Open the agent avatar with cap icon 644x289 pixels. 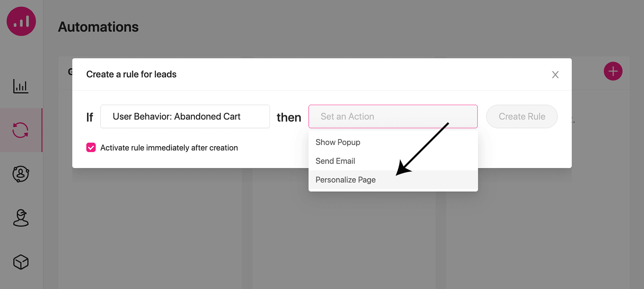[21, 218]
